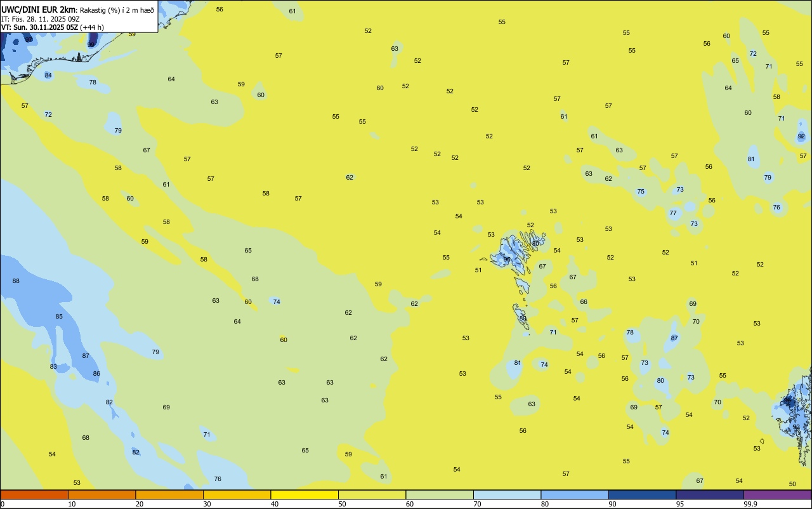Click the 'IT: Fös. 28. 11. 2025 09Z' line
This screenshot has height=509, width=812.
[41, 19]
